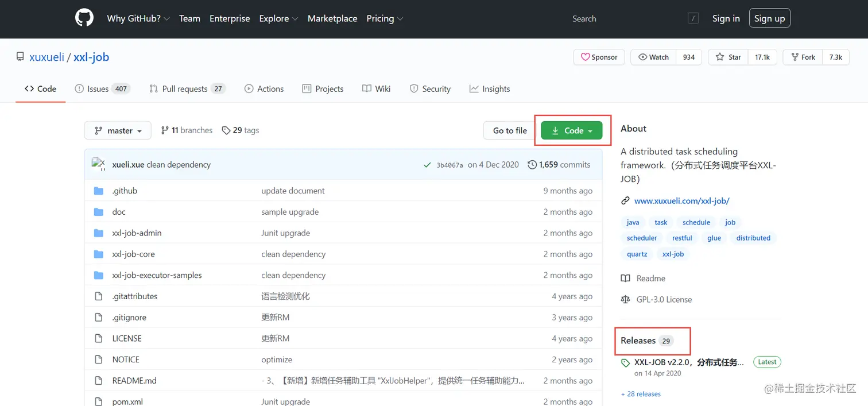Click the GitHub Octocat logo
Screen dimensions: 868x406
tap(84, 18)
